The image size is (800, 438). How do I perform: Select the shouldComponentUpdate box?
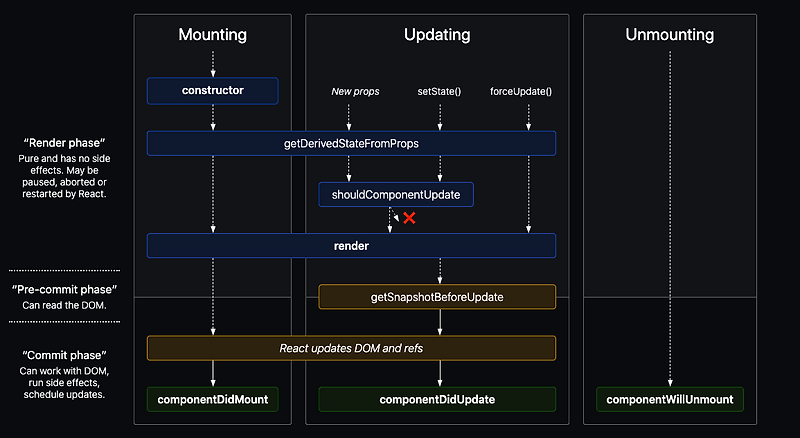396,194
